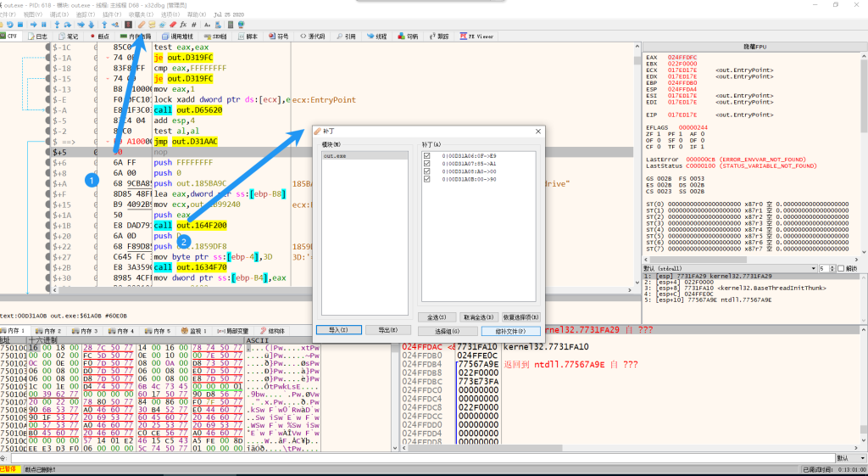This screenshot has height=476, width=868.
Task: Open the 选项 menu
Action: pyautogui.click(x=170, y=14)
